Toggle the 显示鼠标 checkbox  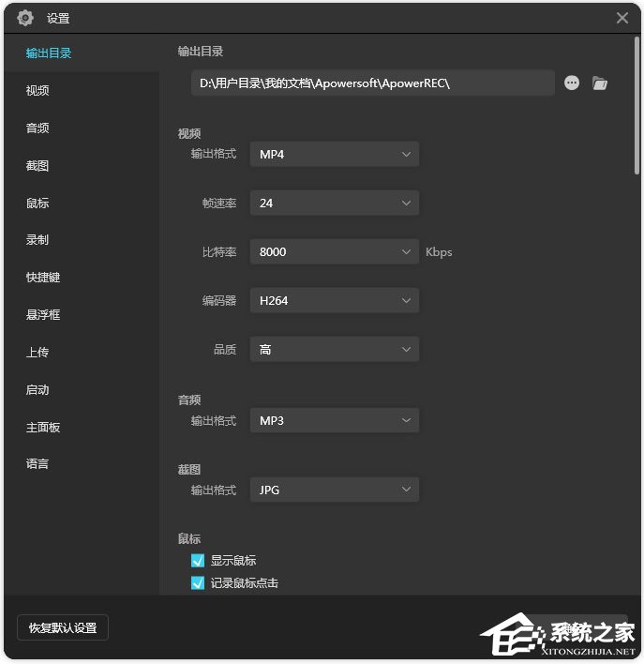pyautogui.click(x=198, y=561)
